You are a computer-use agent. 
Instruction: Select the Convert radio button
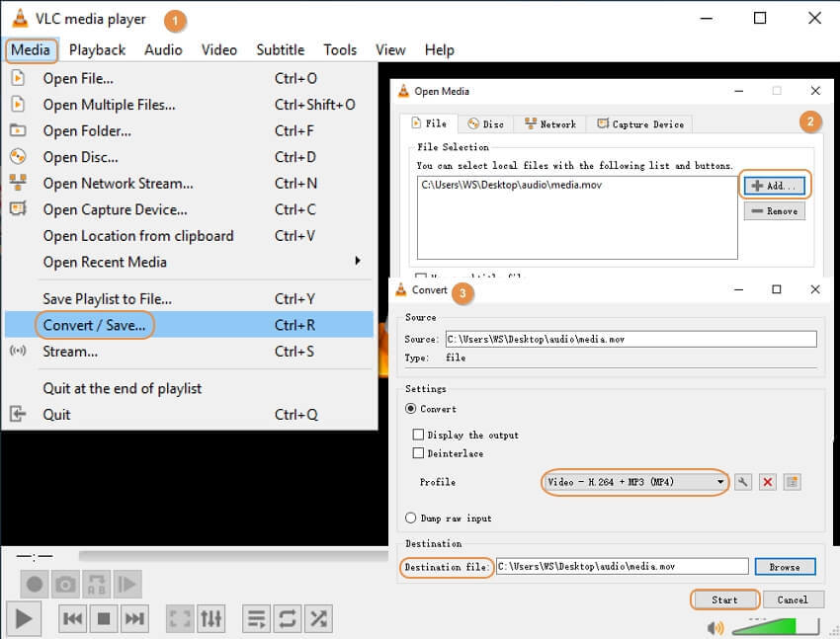click(410, 409)
